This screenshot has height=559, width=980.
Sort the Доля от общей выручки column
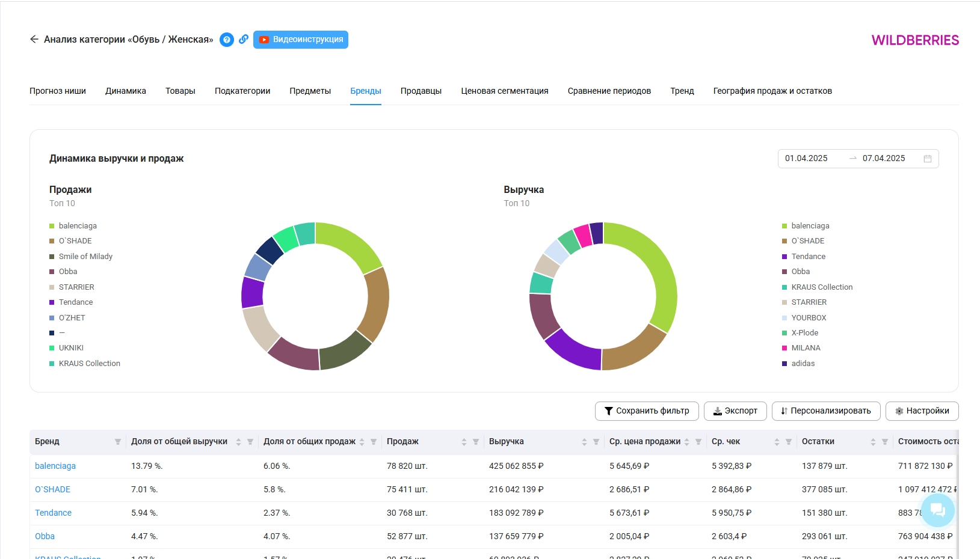pos(239,442)
